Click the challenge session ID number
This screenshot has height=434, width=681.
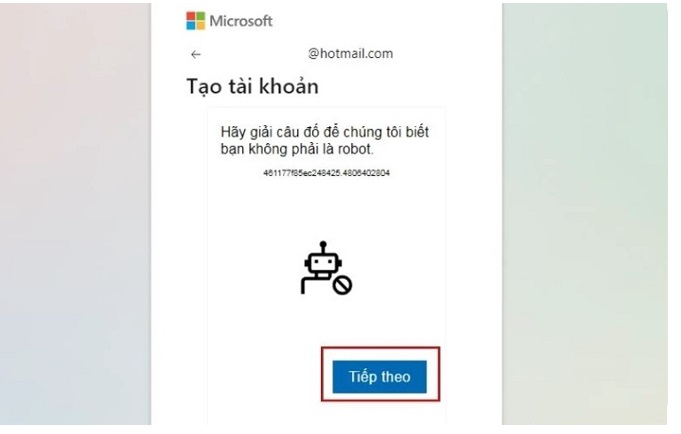[325, 173]
